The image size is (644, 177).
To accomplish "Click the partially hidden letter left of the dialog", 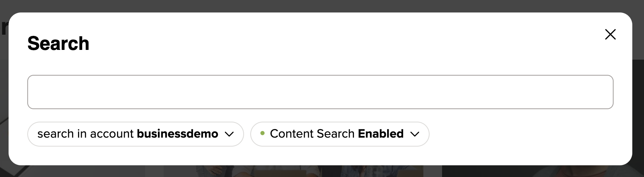I will tap(4, 27).
